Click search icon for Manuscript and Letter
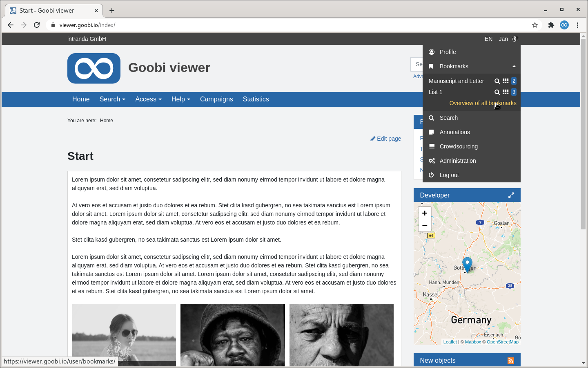 tap(497, 81)
